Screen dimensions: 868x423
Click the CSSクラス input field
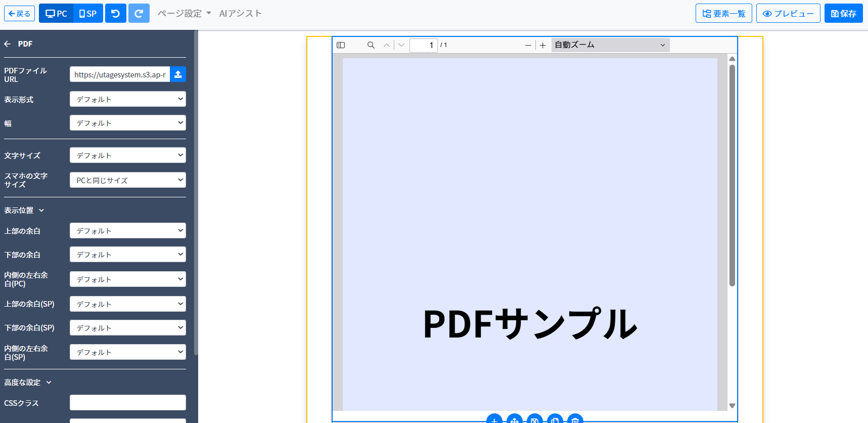click(x=127, y=403)
